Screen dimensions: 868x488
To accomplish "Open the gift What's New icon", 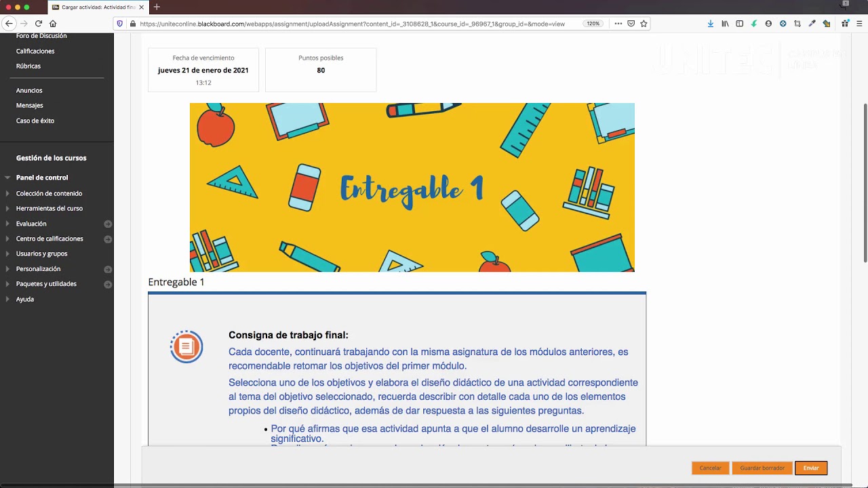I will coord(845,23).
